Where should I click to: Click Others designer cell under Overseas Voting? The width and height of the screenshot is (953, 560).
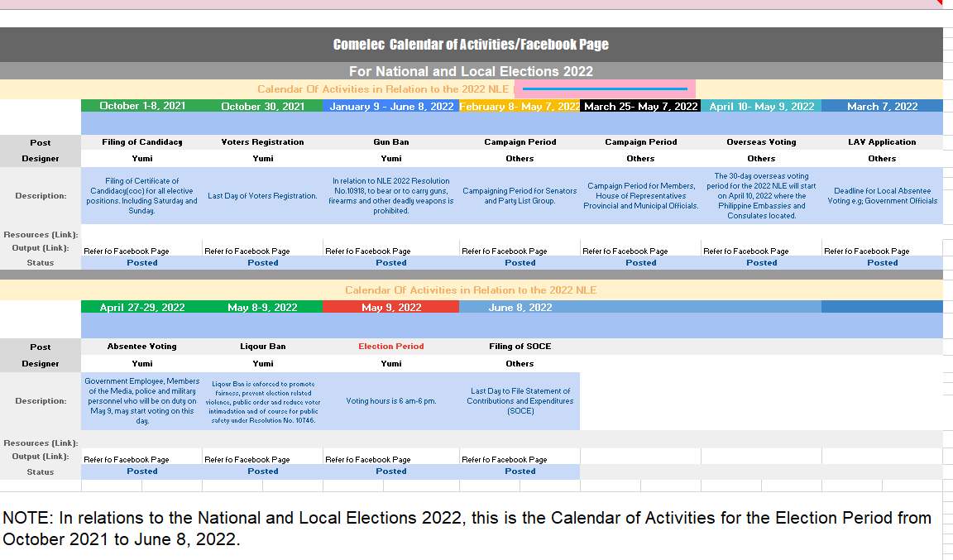pyautogui.click(x=762, y=159)
